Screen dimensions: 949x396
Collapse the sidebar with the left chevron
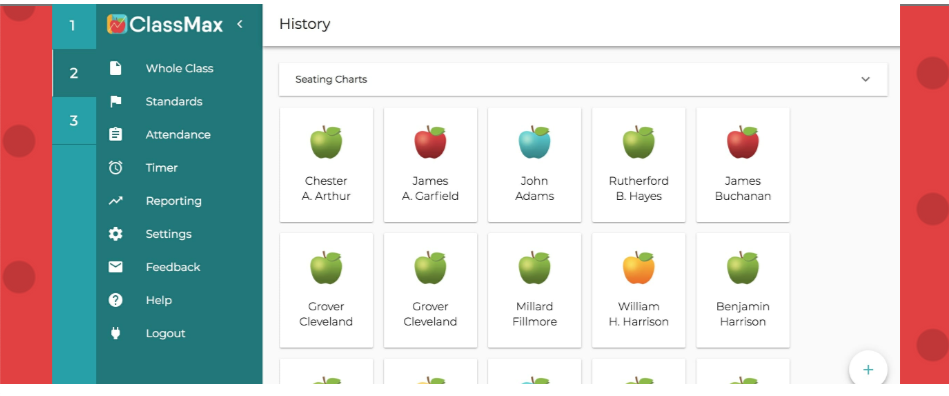point(240,24)
